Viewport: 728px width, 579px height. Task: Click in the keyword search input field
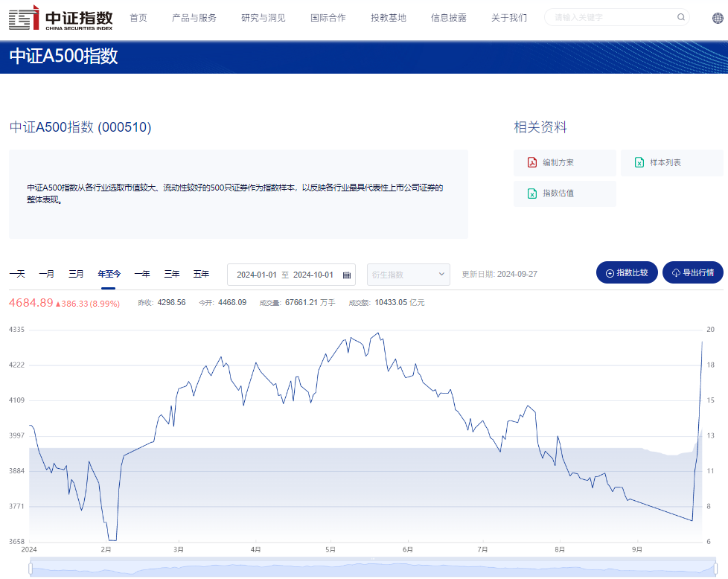tap(610, 18)
